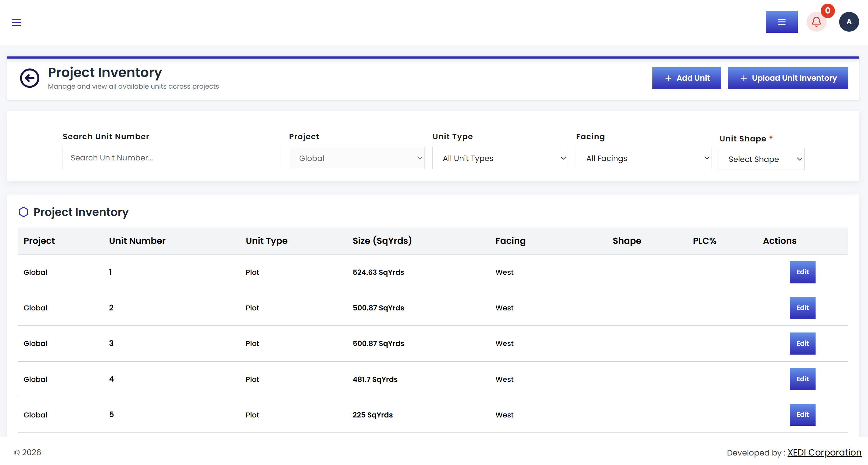The width and height of the screenshot is (868, 465).
Task: Expand the All Facings dropdown
Action: (x=643, y=158)
